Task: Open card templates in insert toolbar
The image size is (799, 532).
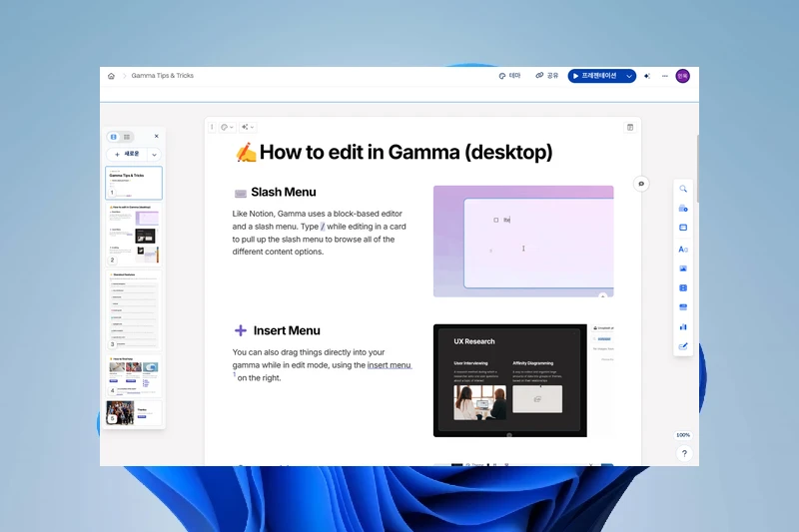Action: [683, 209]
